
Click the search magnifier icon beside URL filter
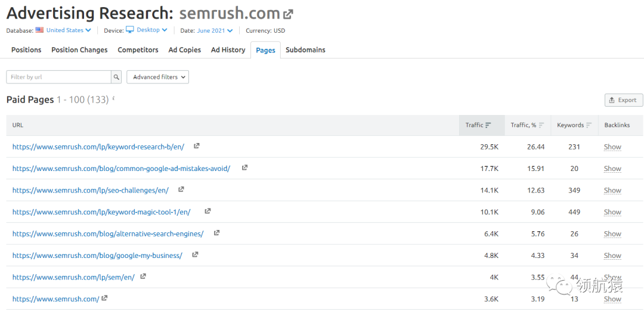coord(116,77)
